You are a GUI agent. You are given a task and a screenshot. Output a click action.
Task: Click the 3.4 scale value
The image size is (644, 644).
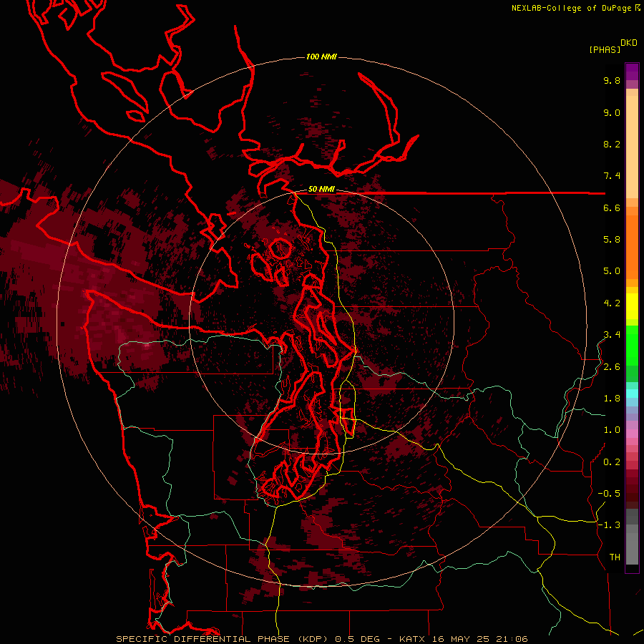612,335
